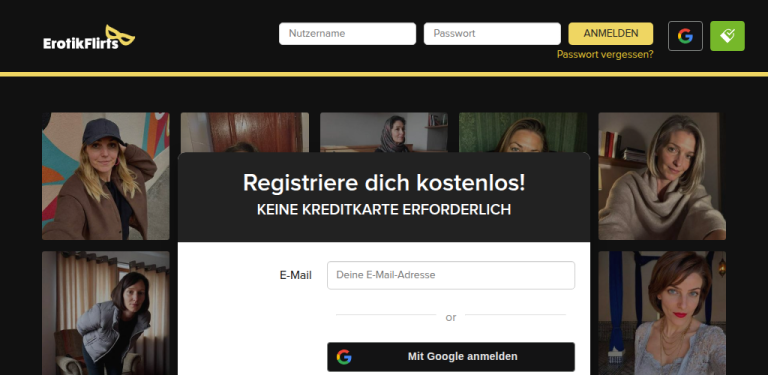Click the Registriere dich kostenlos! heading
This screenshot has height=375, width=768.
coord(384,183)
